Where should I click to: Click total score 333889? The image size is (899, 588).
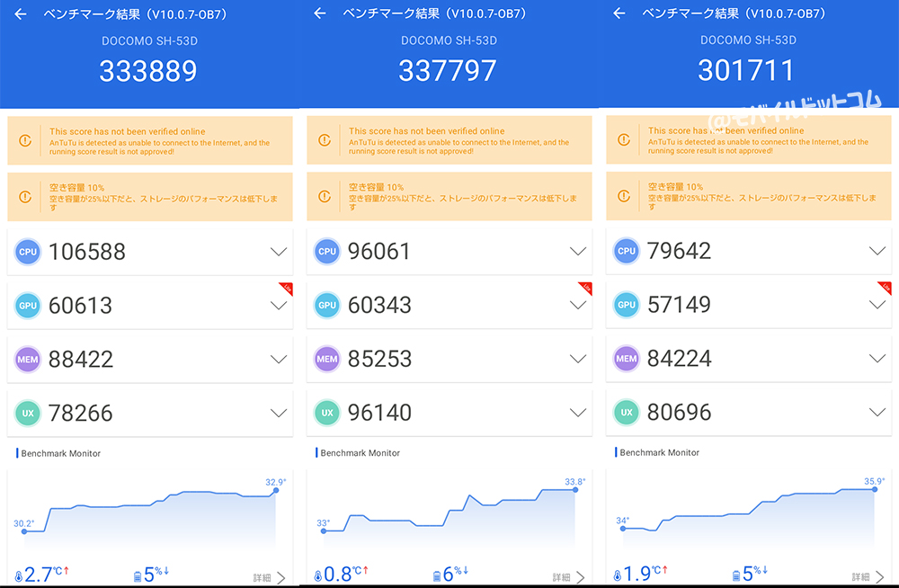(148, 71)
